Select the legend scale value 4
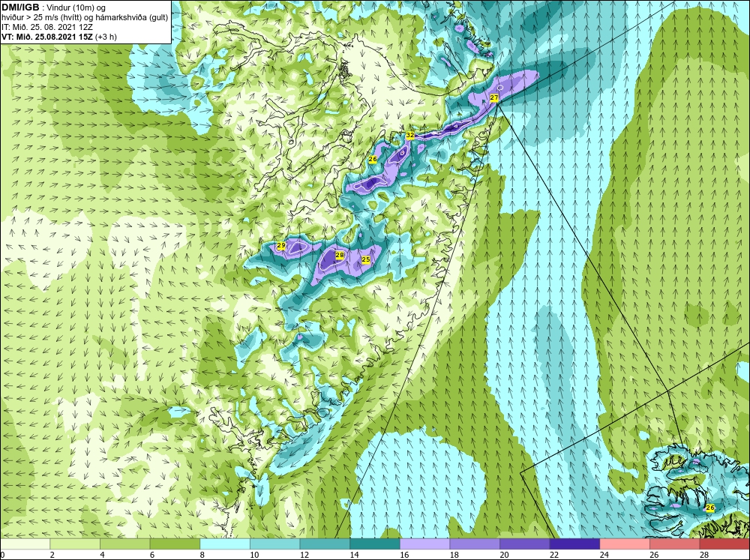Screen dimensions: 750x560 102,555
